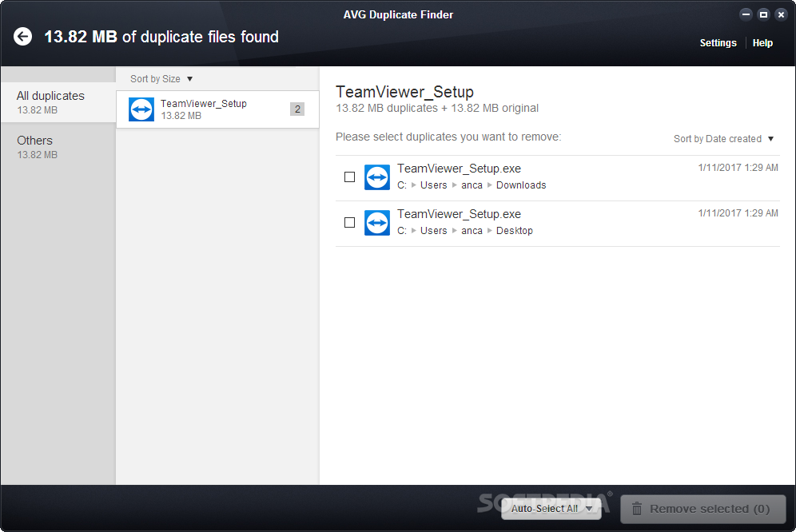Minimize the AVG Duplicate Finder window

coord(746,14)
